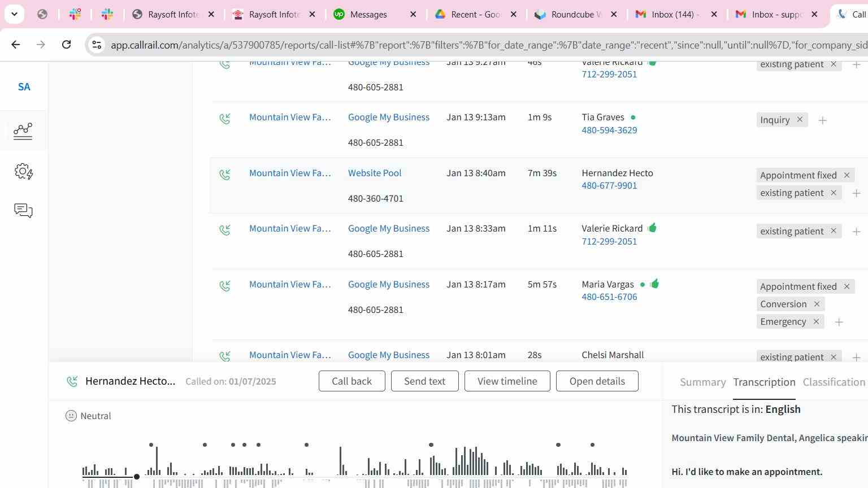Open the Analytics chart sidebar icon
The width and height of the screenshot is (868, 488).
pyautogui.click(x=23, y=131)
